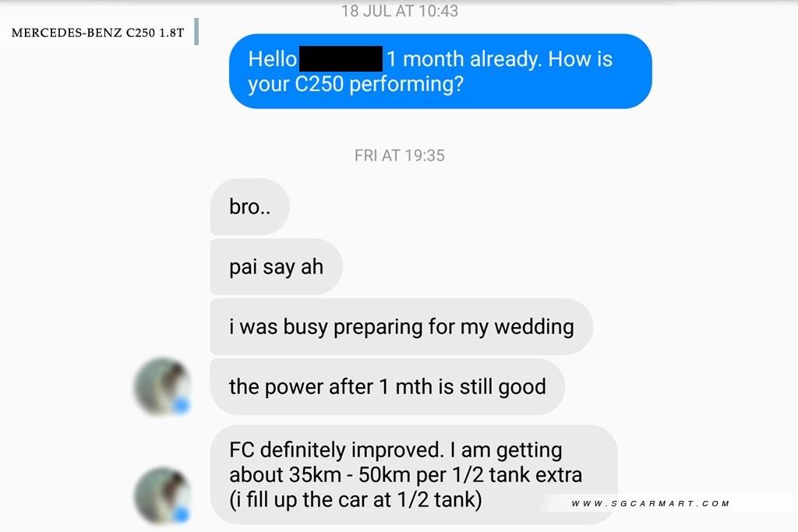The image size is (798, 532).
Task: Click the grey bar beside the Mercedes-Benz label
Action: coord(196,31)
